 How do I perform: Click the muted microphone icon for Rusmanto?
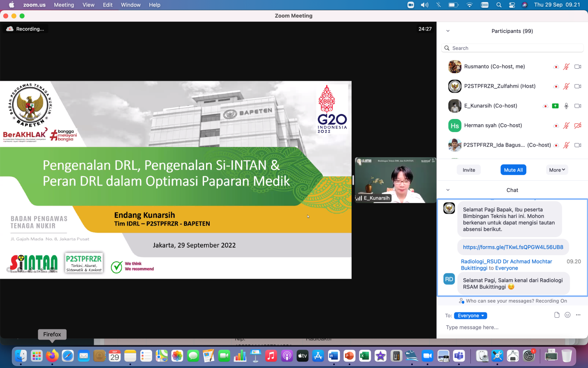[x=566, y=67]
